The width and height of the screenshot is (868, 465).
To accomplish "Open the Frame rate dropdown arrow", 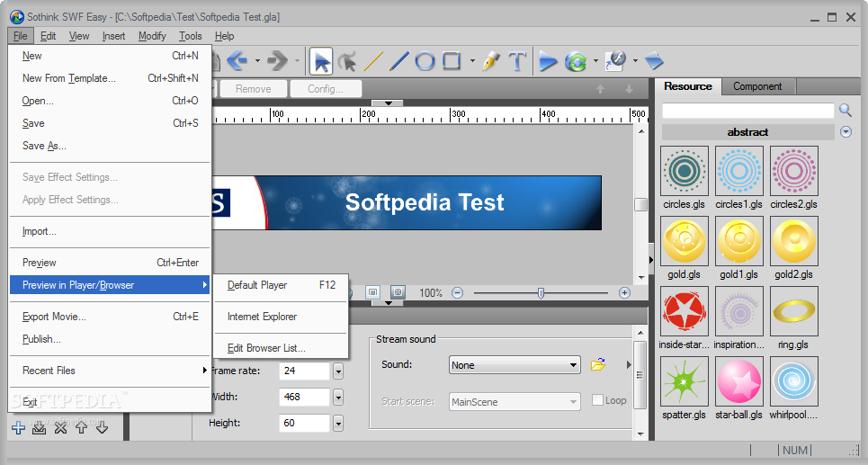I will click(338, 371).
